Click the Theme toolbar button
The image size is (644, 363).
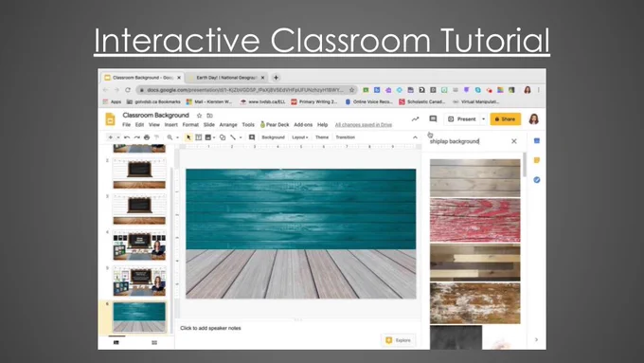322,137
